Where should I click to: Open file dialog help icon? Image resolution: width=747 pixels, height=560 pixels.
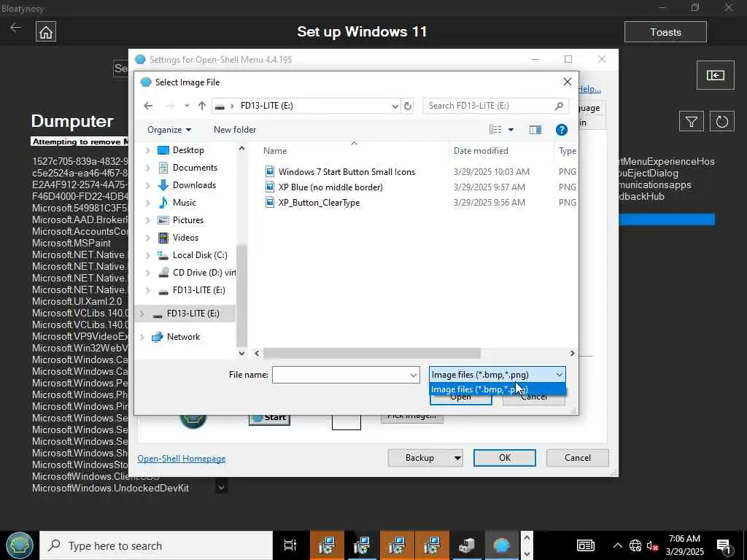562,130
